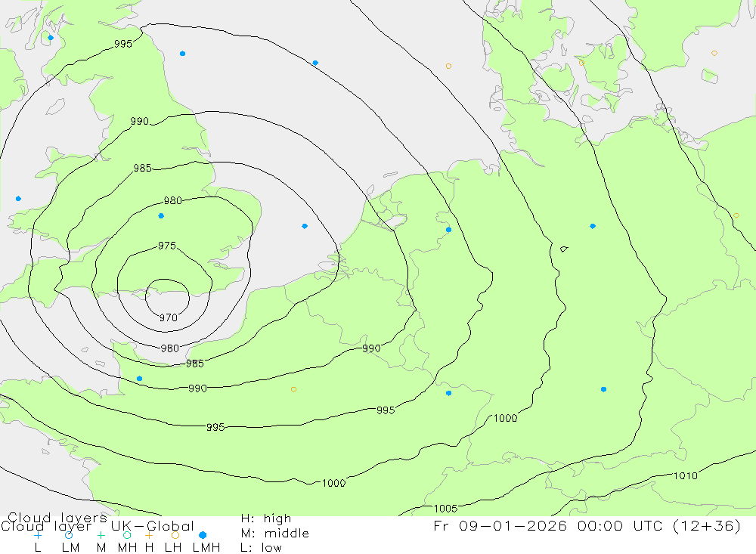
Task: Click the 'MH' label in the legend
Action: (127, 548)
